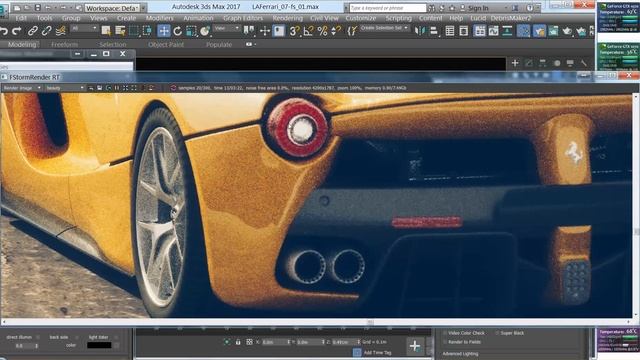Click Add Time Tag in status bar
The width and height of the screenshot is (640, 360).
[377, 352]
